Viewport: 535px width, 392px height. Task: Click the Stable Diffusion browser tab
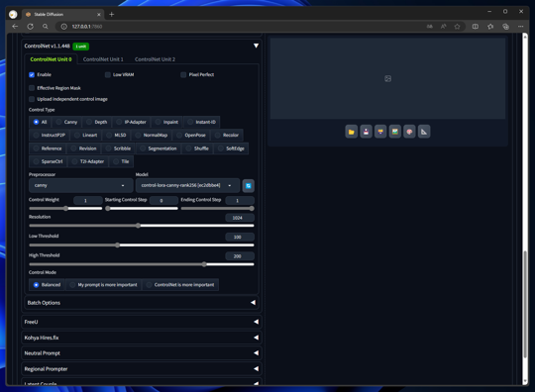tap(63, 14)
